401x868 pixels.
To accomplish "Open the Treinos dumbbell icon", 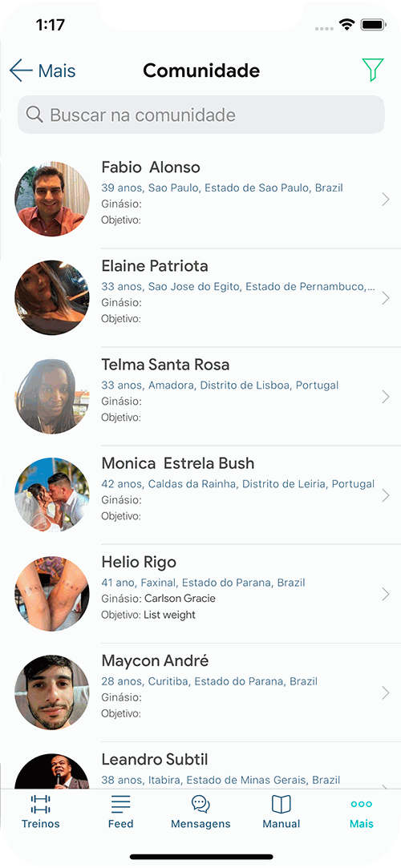I will 40,804.
